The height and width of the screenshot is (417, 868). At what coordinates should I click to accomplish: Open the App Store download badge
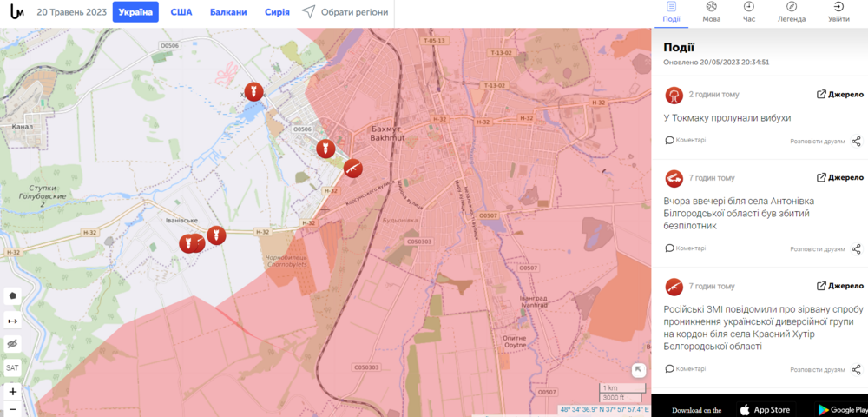766,409
